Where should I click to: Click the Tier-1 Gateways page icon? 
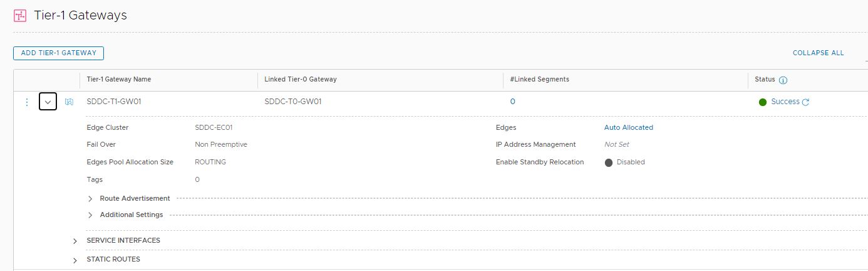[x=20, y=16]
